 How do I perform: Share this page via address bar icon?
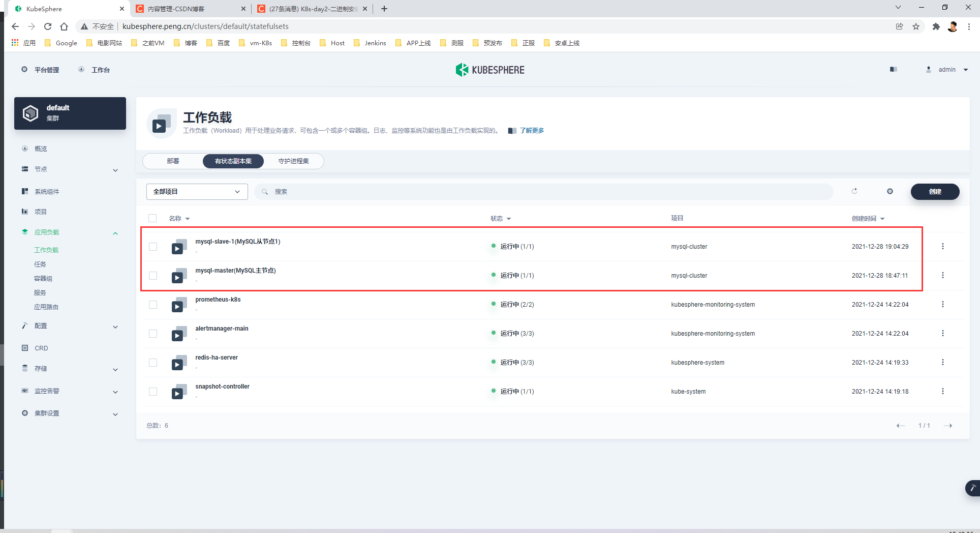(x=900, y=26)
